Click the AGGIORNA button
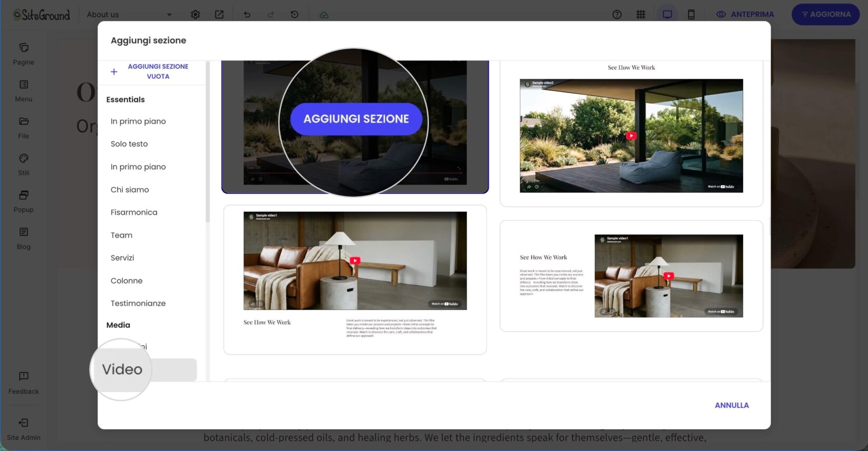 (x=825, y=15)
